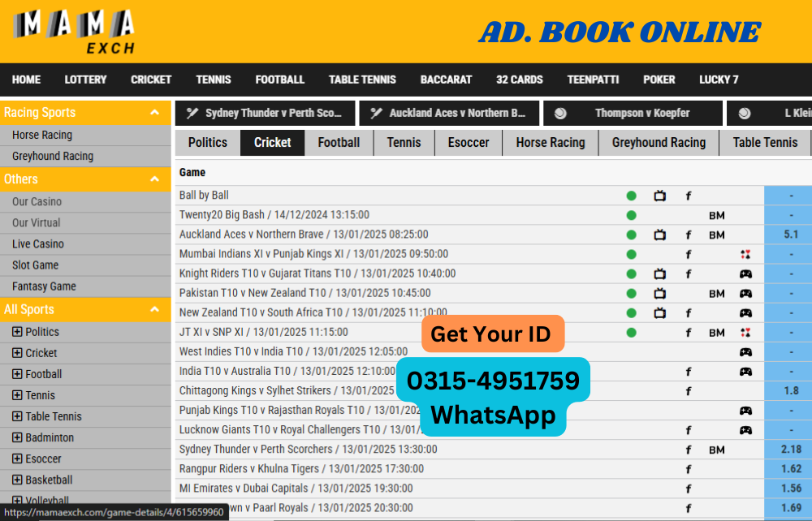Collapse the All Sports section
This screenshot has width=812, height=521.
154,309
